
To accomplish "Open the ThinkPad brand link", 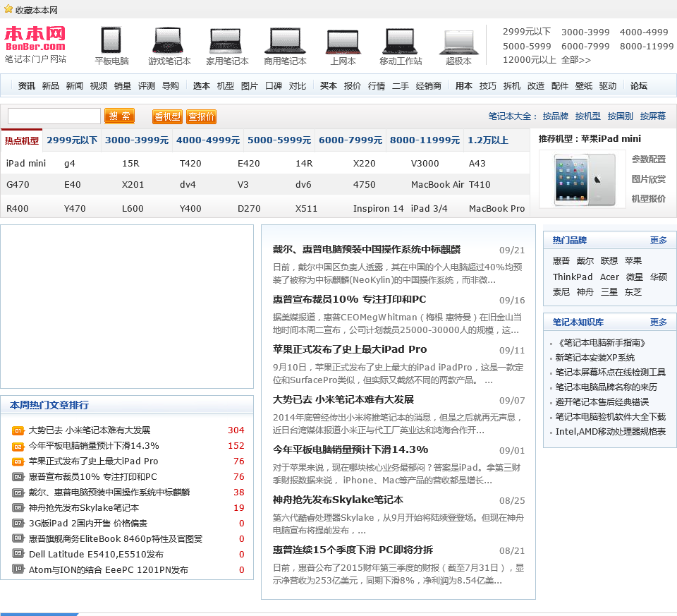I will coord(573,277).
